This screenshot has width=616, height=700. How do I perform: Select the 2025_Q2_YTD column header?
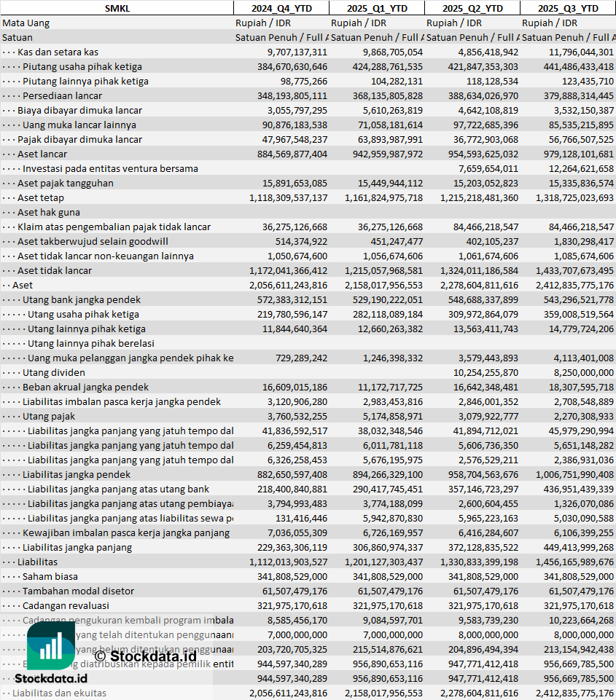tap(472, 8)
